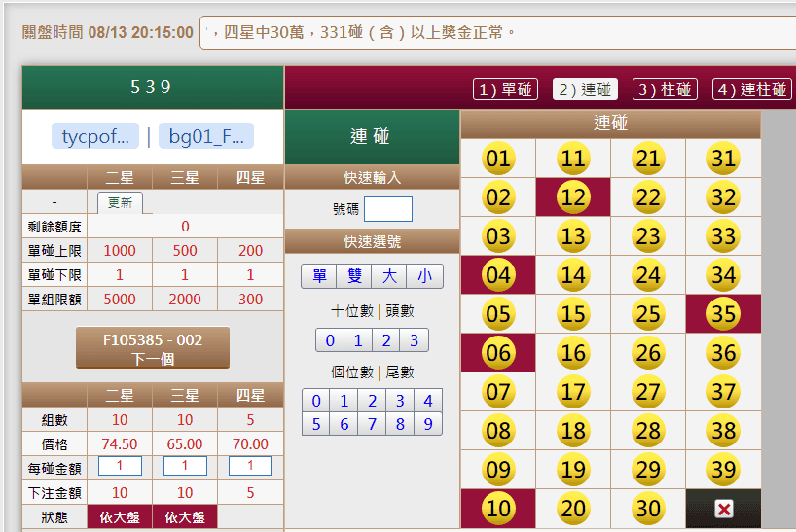
Task: Select units digit 9 under 個位數
Action: 428,424
